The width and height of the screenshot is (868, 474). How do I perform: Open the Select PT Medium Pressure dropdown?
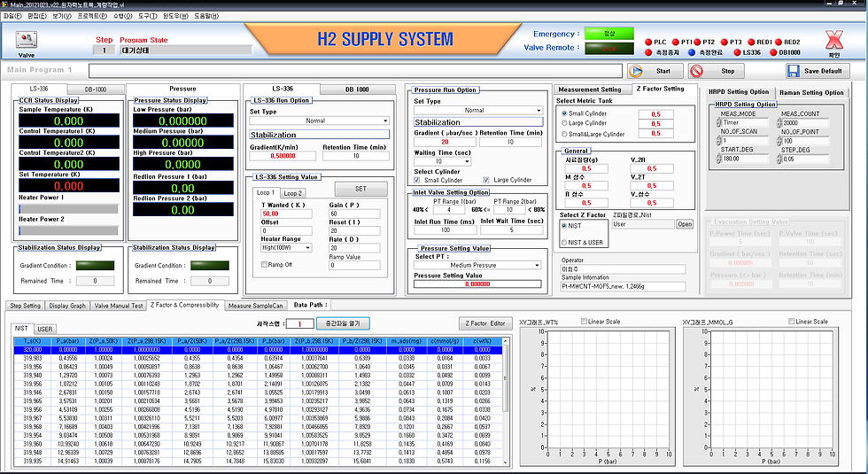(477, 265)
